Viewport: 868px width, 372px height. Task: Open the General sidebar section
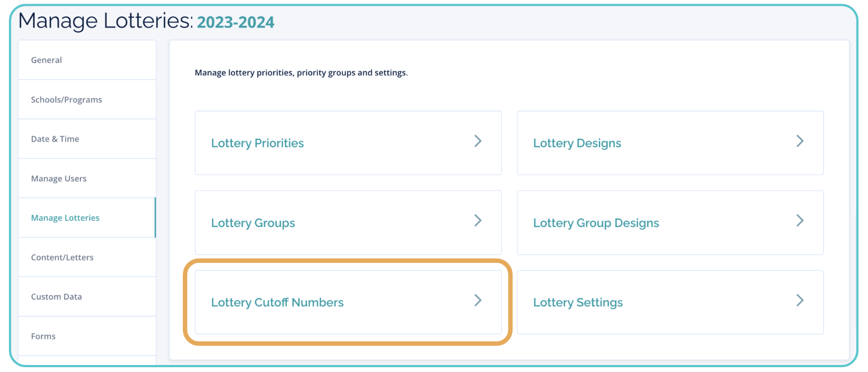click(46, 60)
